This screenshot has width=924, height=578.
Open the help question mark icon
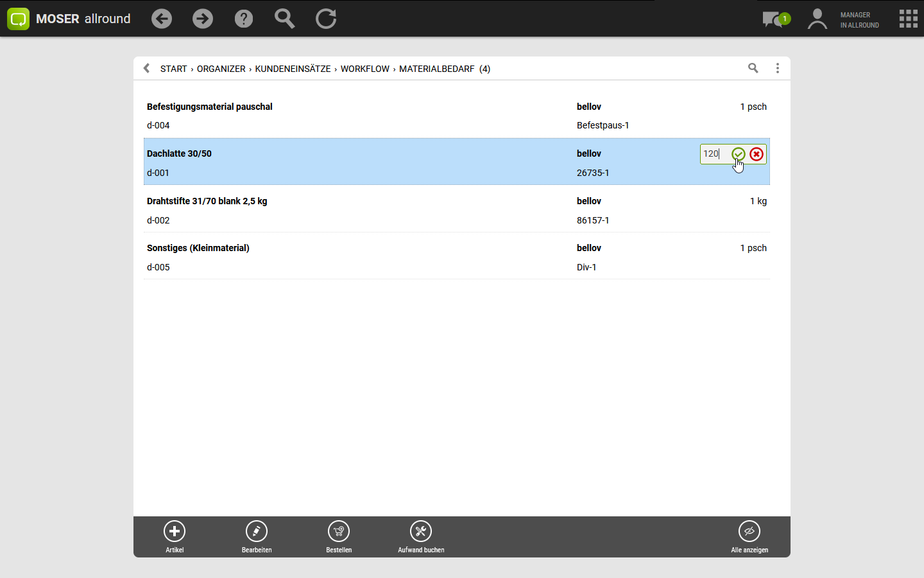(x=244, y=19)
